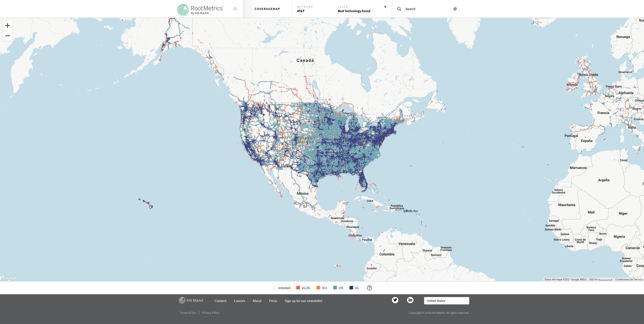
Task: Click Sign up for our newsletter
Action: [x=303, y=301]
